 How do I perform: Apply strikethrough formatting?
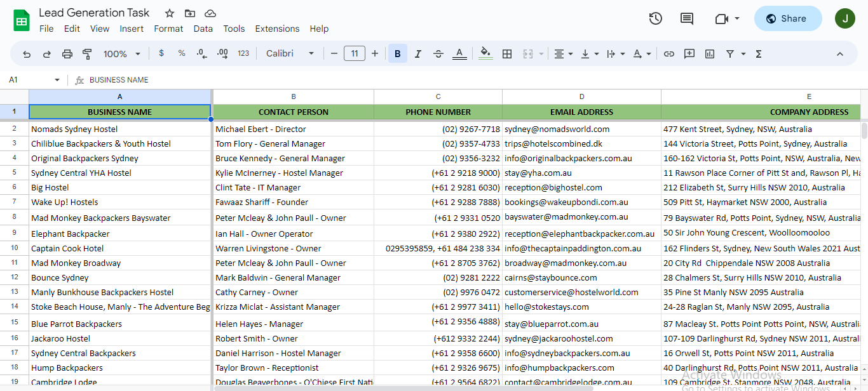click(x=438, y=54)
